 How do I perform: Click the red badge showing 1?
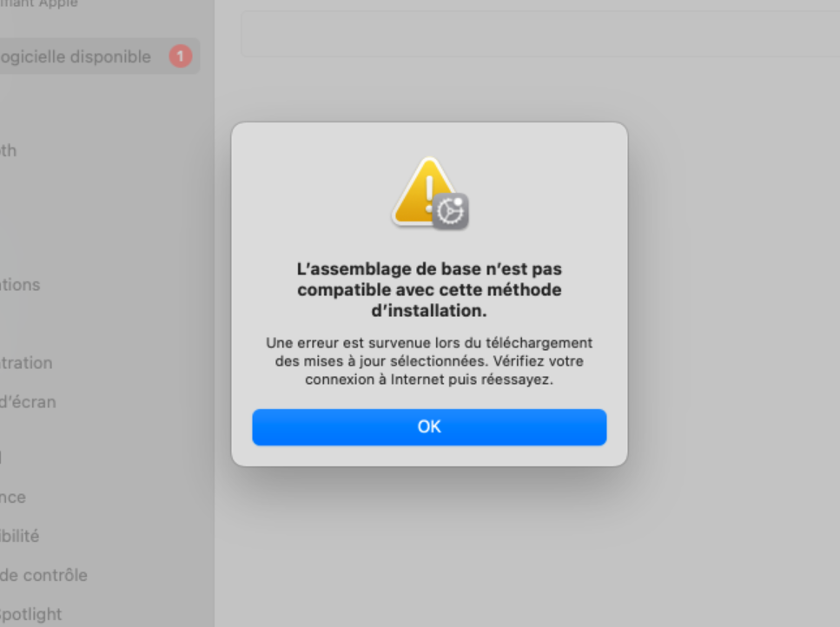tap(181, 56)
